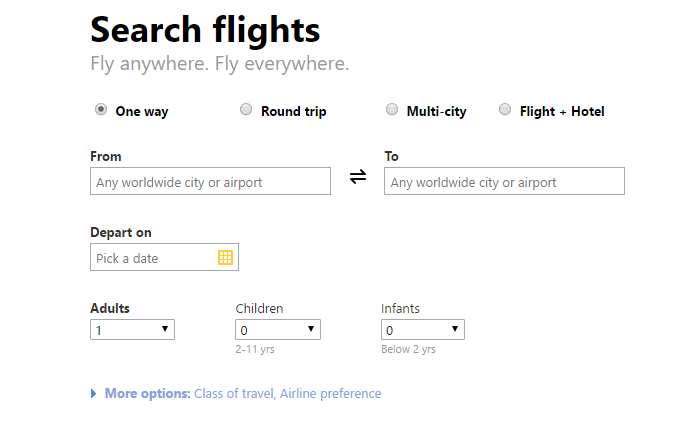Click the From city input field
700x424 pixels.
(210, 182)
